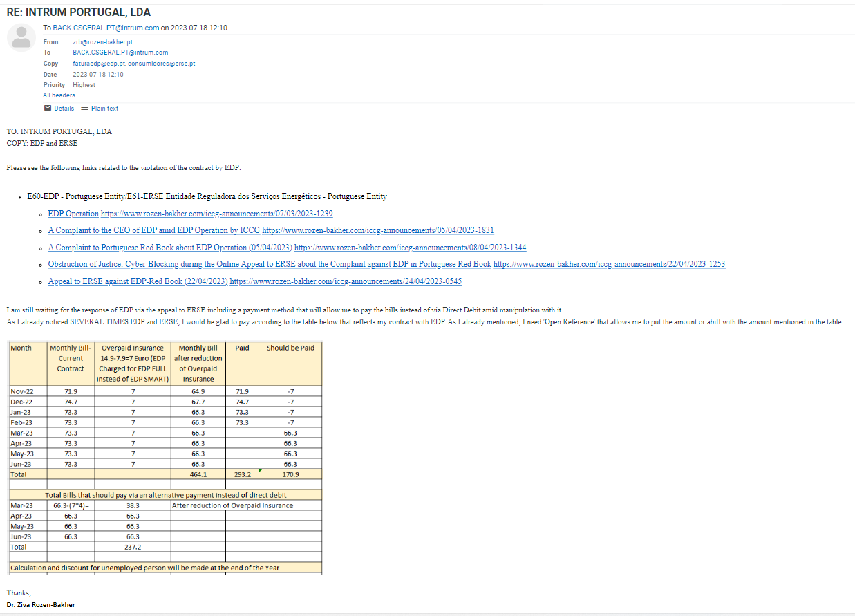This screenshot has height=616, width=855.
Task: Click the paid total 293.2
Action: (242, 475)
